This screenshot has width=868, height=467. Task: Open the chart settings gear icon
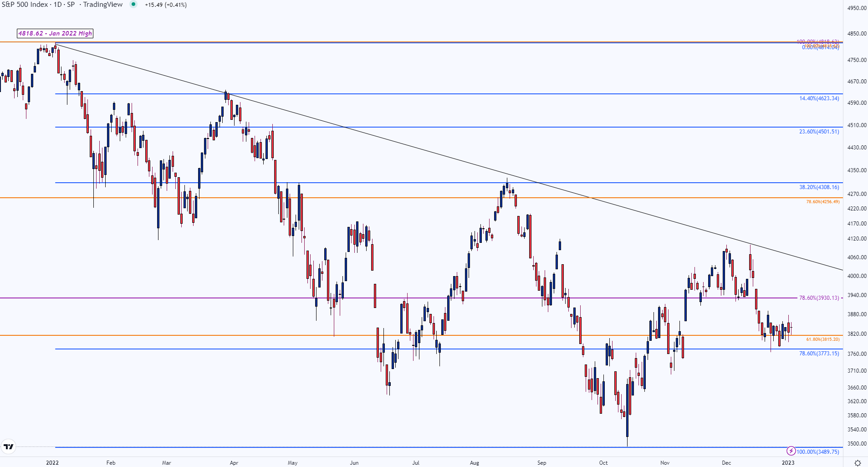click(x=858, y=463)
